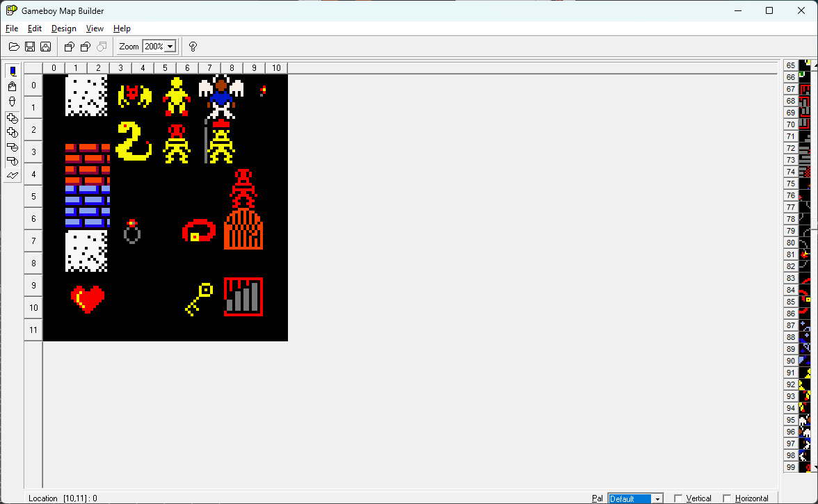
Task: Select tile 85 in the tile list
Action: click(796, 302)
